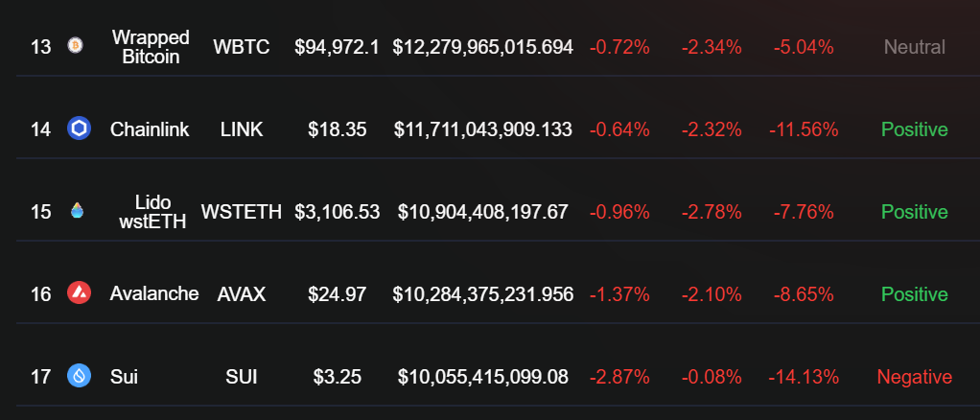
Task: Open the Sui coin name
Action: tap(124, 377)
